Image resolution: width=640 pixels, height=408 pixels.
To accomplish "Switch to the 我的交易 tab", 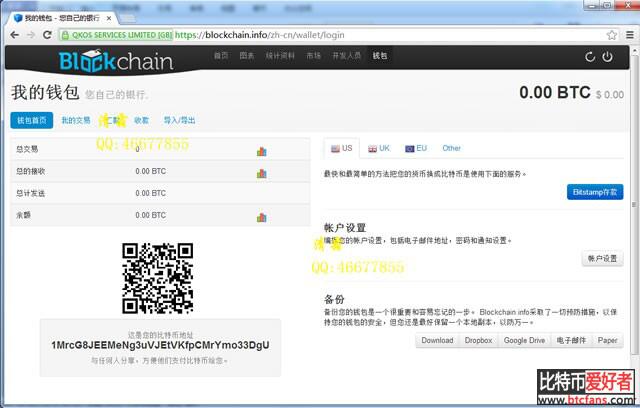I will click(x=76, y=120).
